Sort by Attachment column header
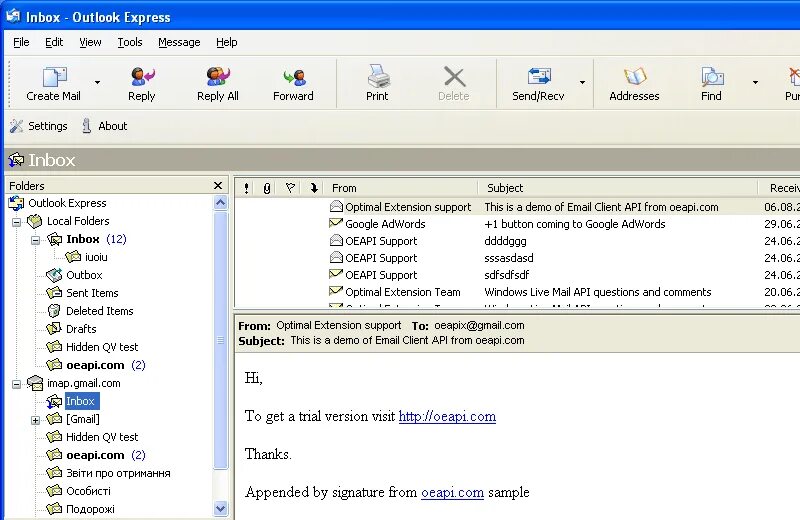Image resolution: width=800 pixels, height=520 pixels. point(266,188)
